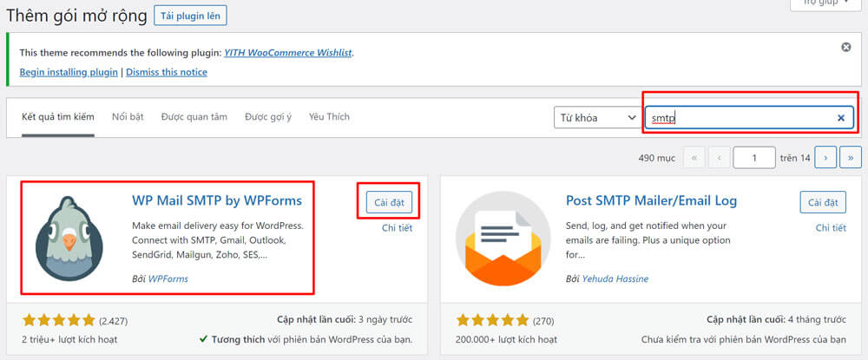Click the Post SMTP envelope logo

[x=503, y=239]
